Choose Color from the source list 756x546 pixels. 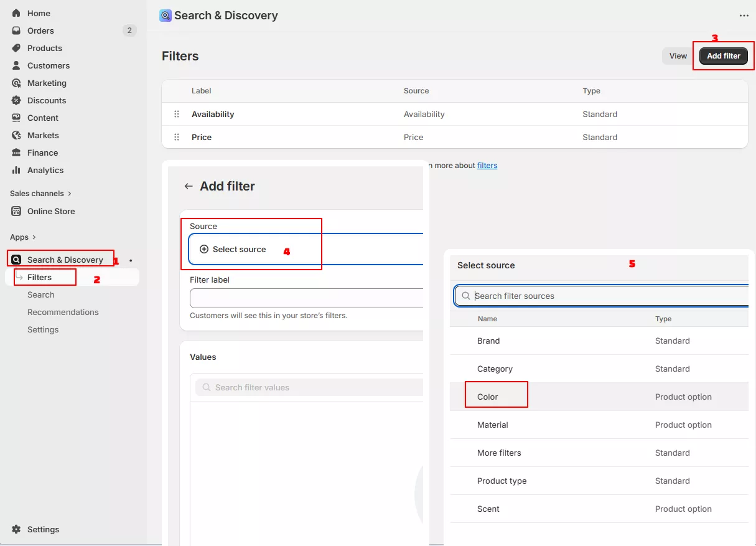coord(488,397)
